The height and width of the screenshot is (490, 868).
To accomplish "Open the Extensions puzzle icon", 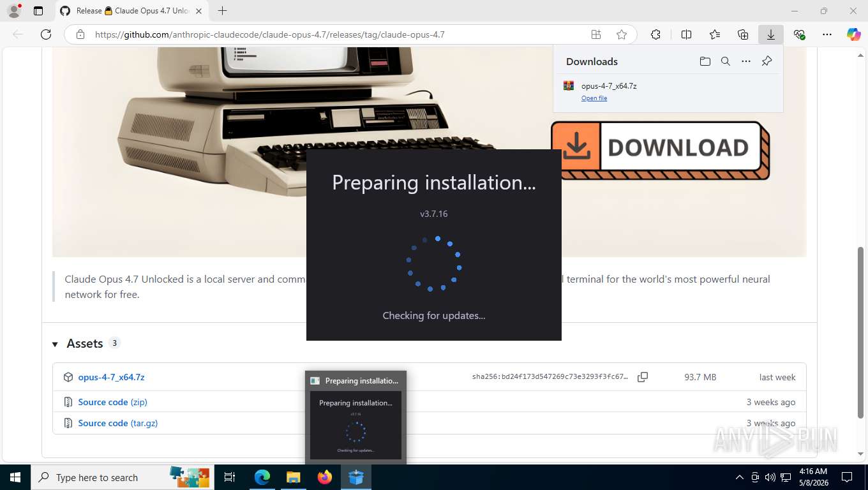I will click(655, 34).
